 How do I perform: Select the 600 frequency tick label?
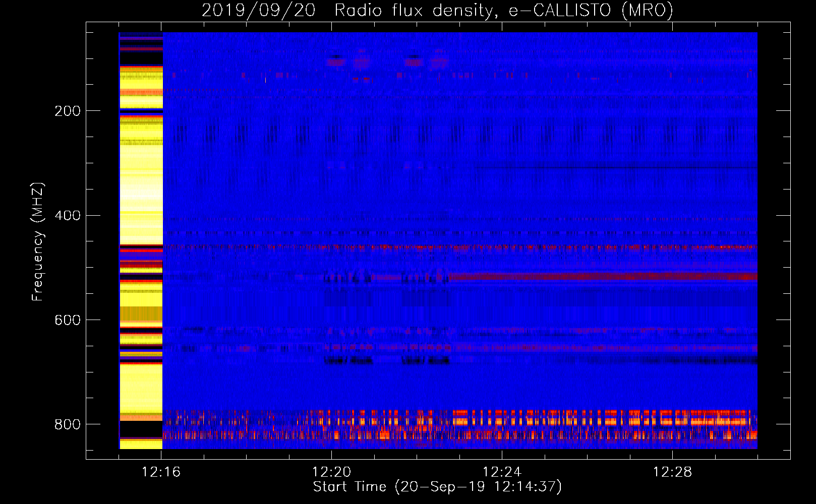click(68, 321)
